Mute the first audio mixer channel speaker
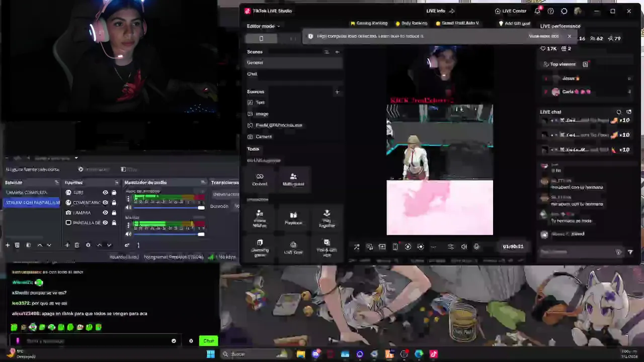The height and width of the screenshot is (362, 644). (128, 208)
